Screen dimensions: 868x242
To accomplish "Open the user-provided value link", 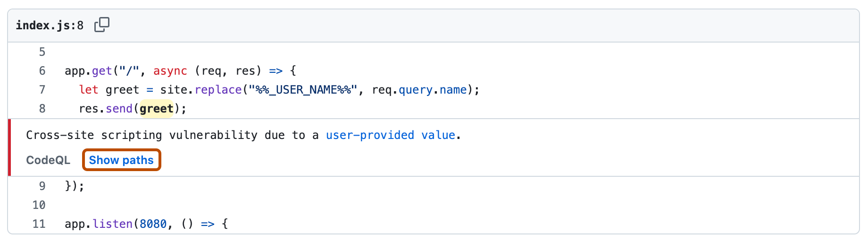I will pyautogui.click(x=391, y=135).
